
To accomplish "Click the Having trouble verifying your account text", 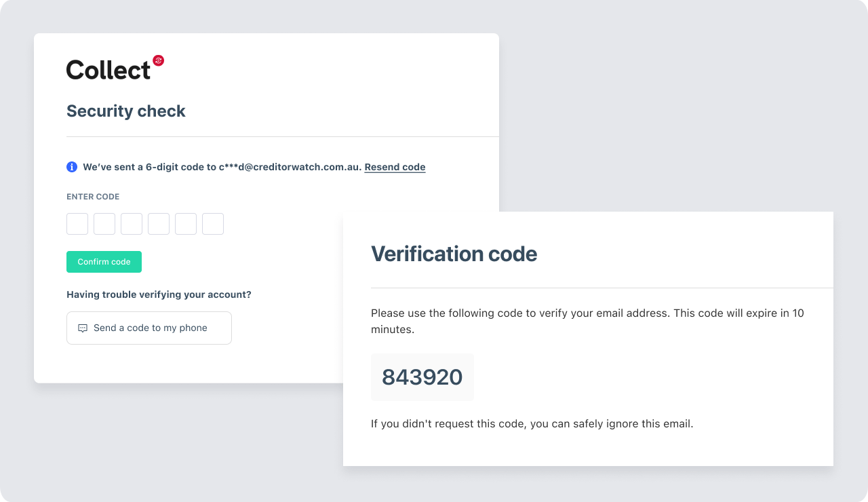I will tap(159, 294).
